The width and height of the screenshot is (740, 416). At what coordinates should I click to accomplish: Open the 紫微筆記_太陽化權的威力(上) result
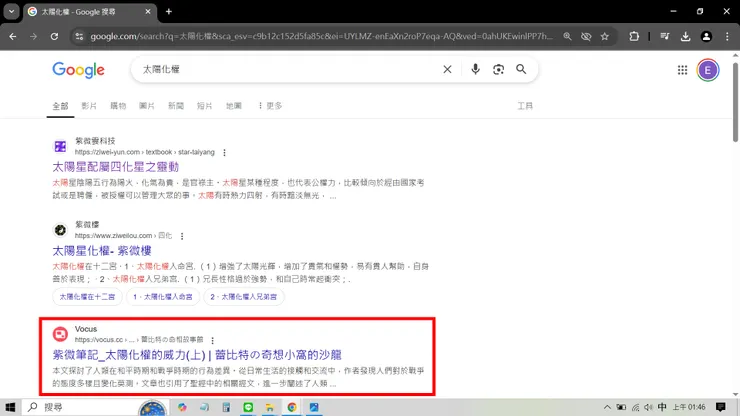[x=197, y=355]
